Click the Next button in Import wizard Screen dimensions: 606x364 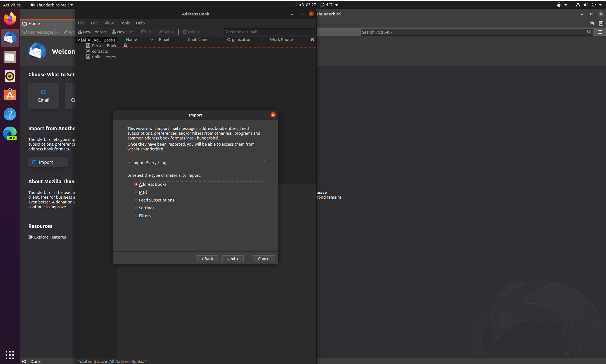point(232,258)
